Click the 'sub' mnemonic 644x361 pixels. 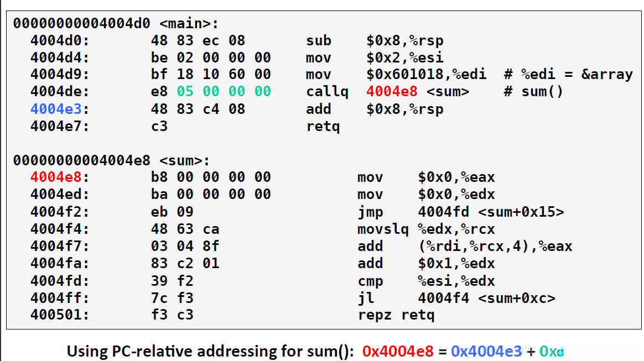tap(319, 40)
